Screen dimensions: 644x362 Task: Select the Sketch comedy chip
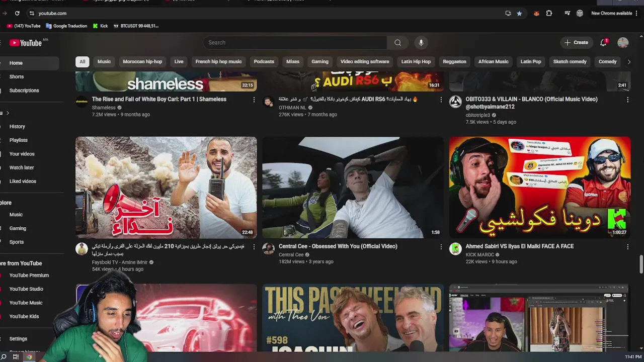pos(570,61)
